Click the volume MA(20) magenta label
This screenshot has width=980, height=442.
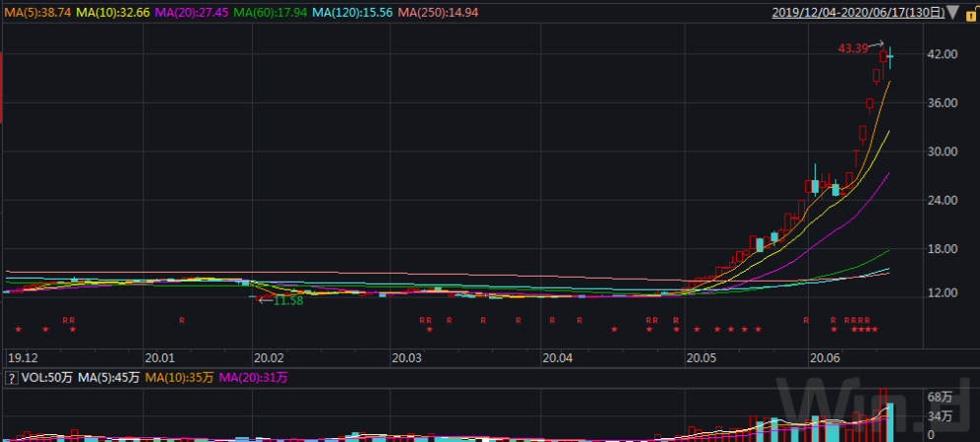[252, 377]
